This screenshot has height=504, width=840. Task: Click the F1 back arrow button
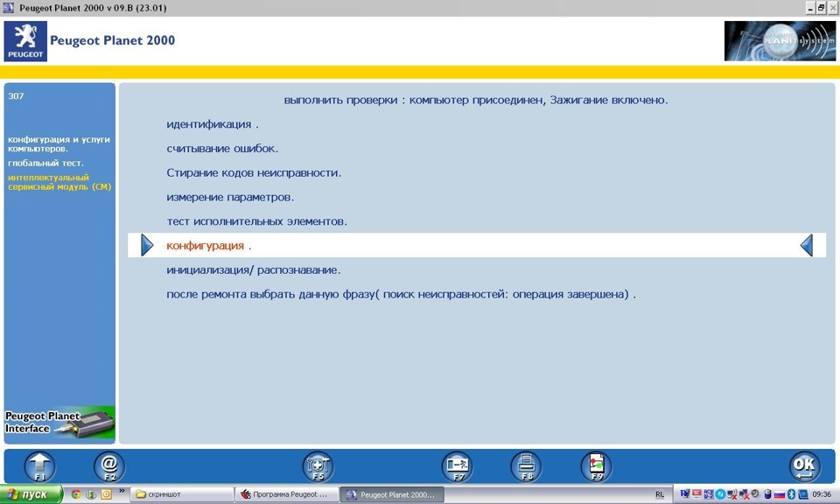coord(39,466)
